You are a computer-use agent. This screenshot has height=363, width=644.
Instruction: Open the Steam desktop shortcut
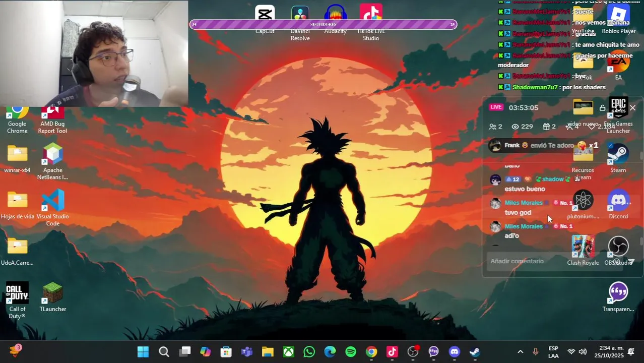(618, 158)
